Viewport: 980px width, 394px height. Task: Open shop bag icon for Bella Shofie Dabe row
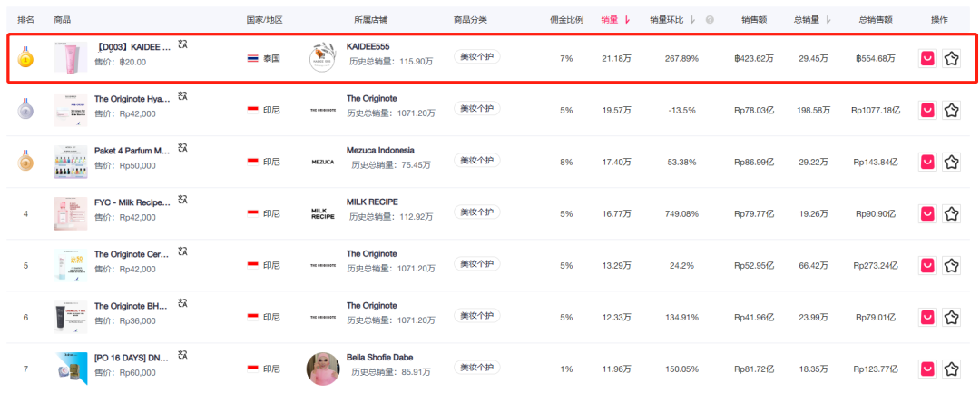[927, 369]
